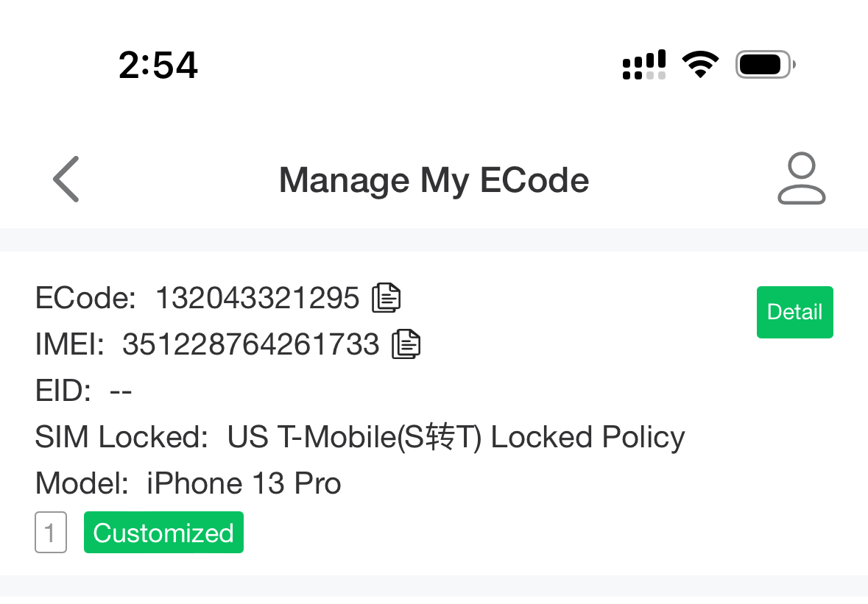The width and height of the screenshot is (868, 604).
Task: Tap the Manage My ECode title
Action: (x=434, y=180)
